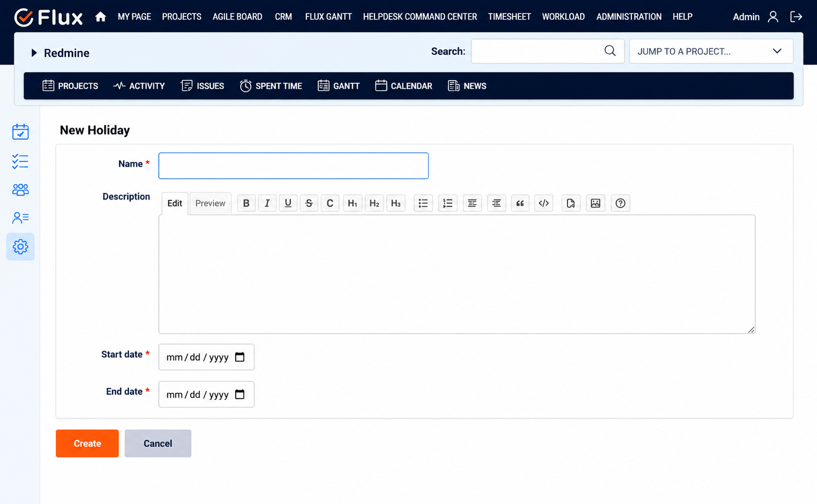Viewport: 817px width, 504px height.
Task: Insert block quote
Action: pyautogui.click(x=520, y=203)
